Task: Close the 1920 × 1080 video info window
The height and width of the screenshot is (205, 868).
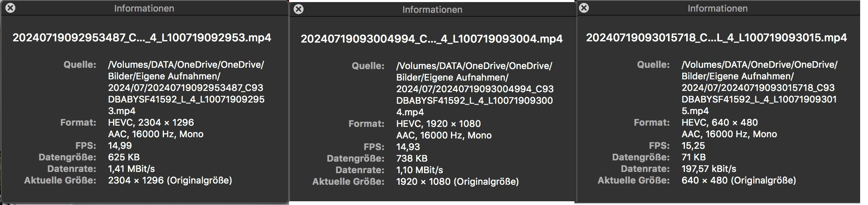Action: pyautogui.click(x=299, y=9)
